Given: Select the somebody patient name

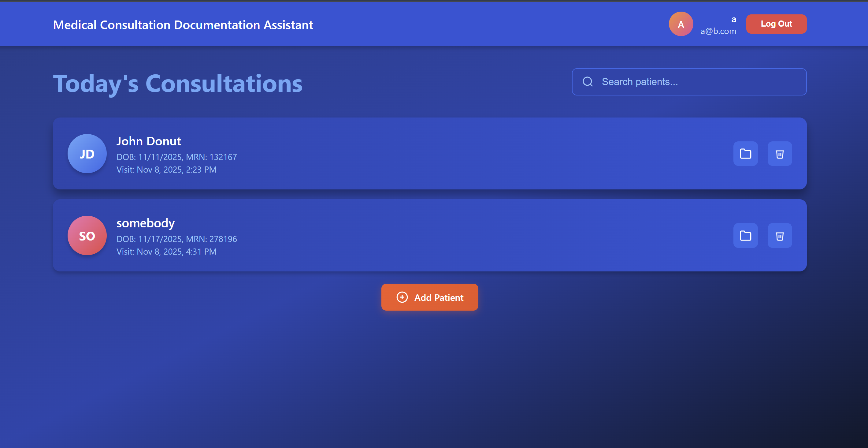Looking at the screenshot, I should [146, 223].
